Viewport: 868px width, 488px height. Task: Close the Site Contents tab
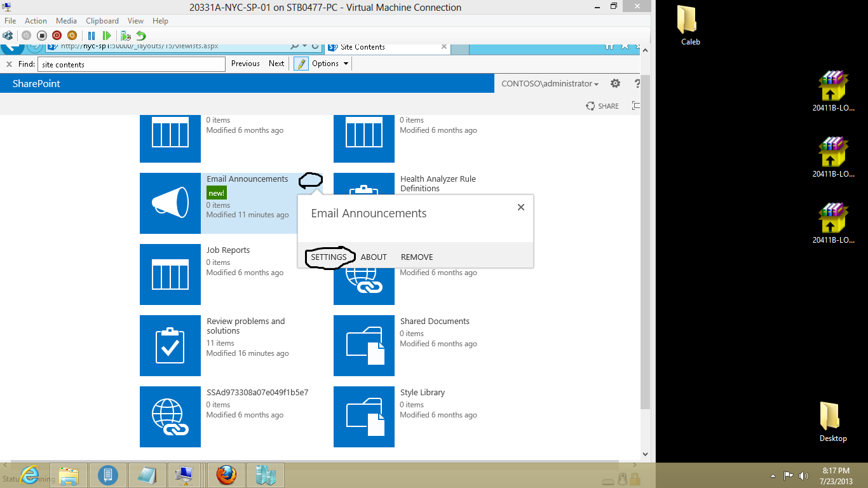[x=444, y=46]
